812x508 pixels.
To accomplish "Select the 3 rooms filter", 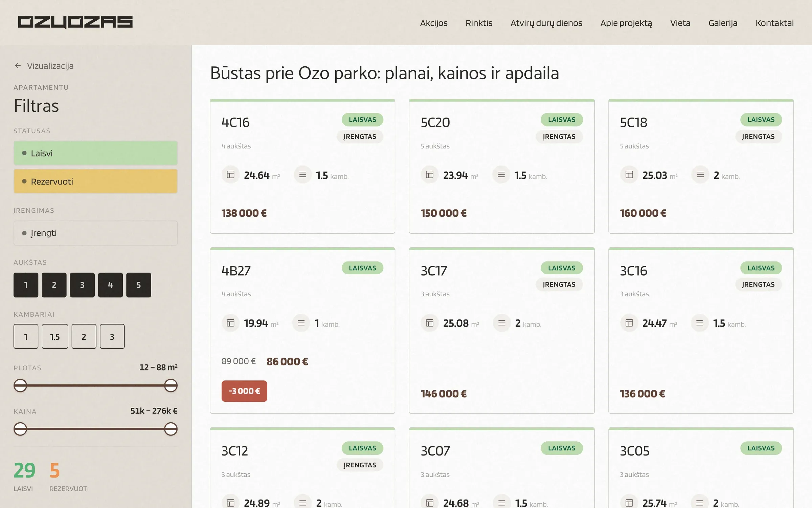I will click(112, 336).
